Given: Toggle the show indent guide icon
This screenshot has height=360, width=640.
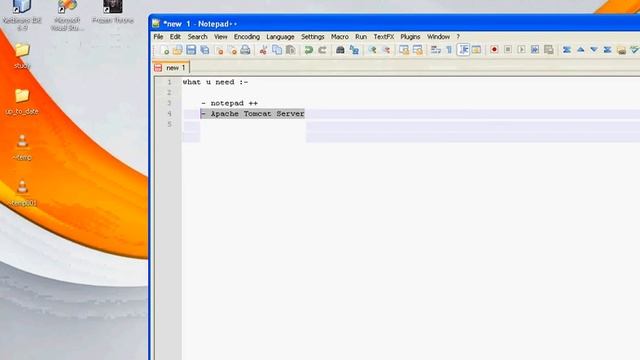Looking at the screenshot, I should (x=463, y=50).
